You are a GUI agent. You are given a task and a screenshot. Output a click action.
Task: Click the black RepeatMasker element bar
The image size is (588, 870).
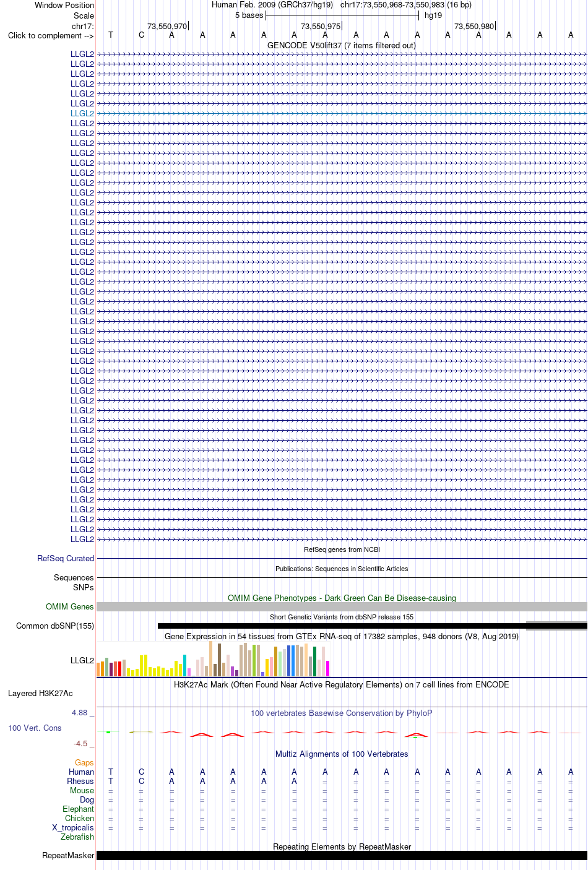342,855
